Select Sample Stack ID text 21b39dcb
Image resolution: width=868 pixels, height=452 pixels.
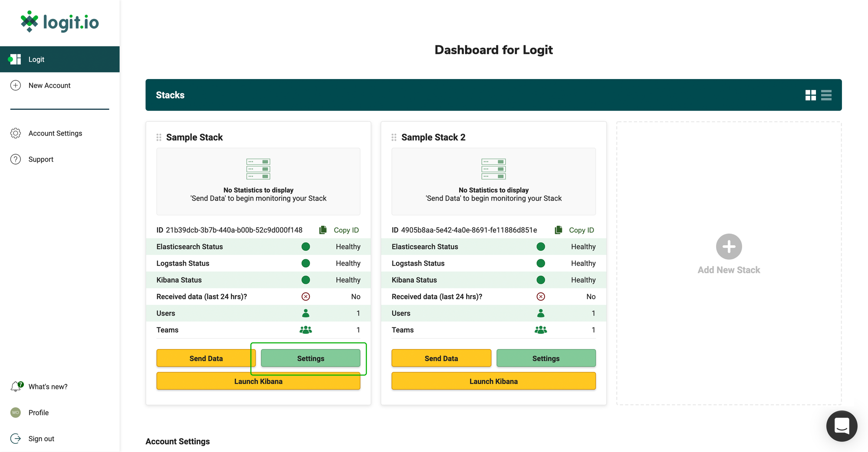234,230
